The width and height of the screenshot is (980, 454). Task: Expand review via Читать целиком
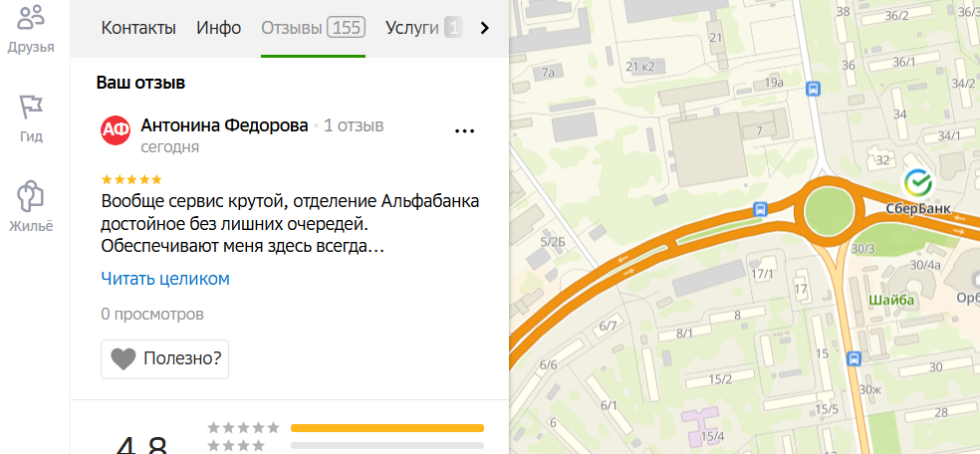tap(165, 279)
